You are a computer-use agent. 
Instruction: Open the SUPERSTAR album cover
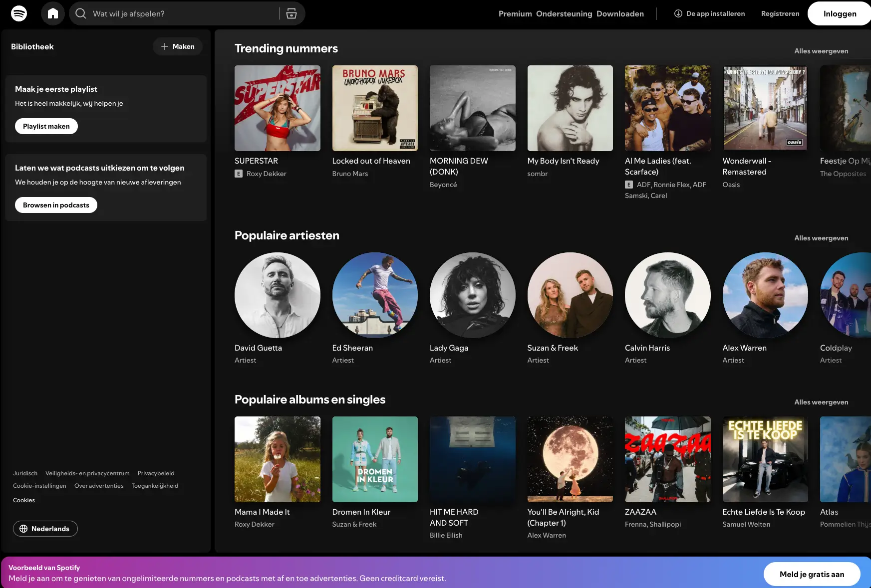click(278, 108)
